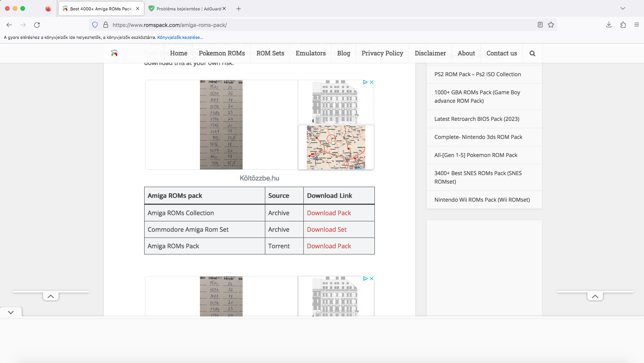Open the site search icon
This screenshot has height=363, width=644.
point(532,53)
